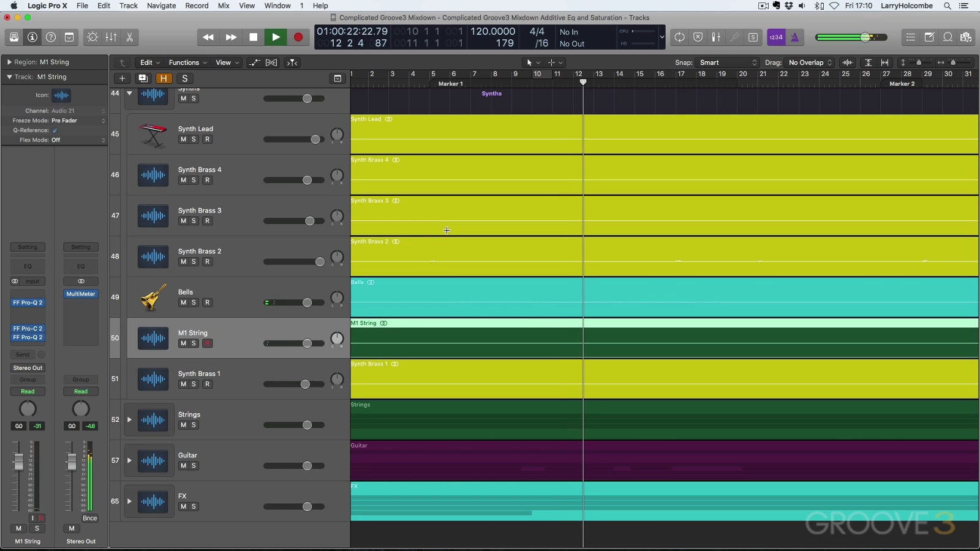Viewport: 980px width, 551px height.
Task: Mute the Synth Lead track
Action: [183, 139]
